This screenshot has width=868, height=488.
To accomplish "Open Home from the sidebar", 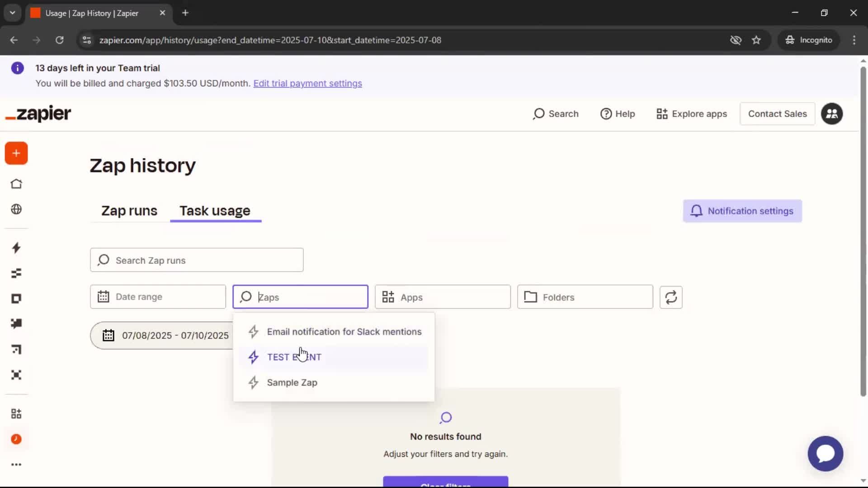I will tap(16, 184).
